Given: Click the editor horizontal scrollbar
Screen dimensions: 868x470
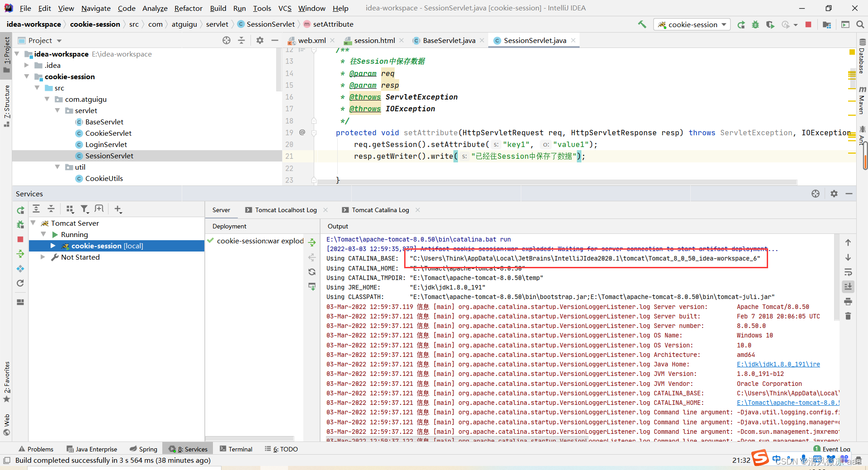Looking at the screenshot, I should tap(557, 182).
